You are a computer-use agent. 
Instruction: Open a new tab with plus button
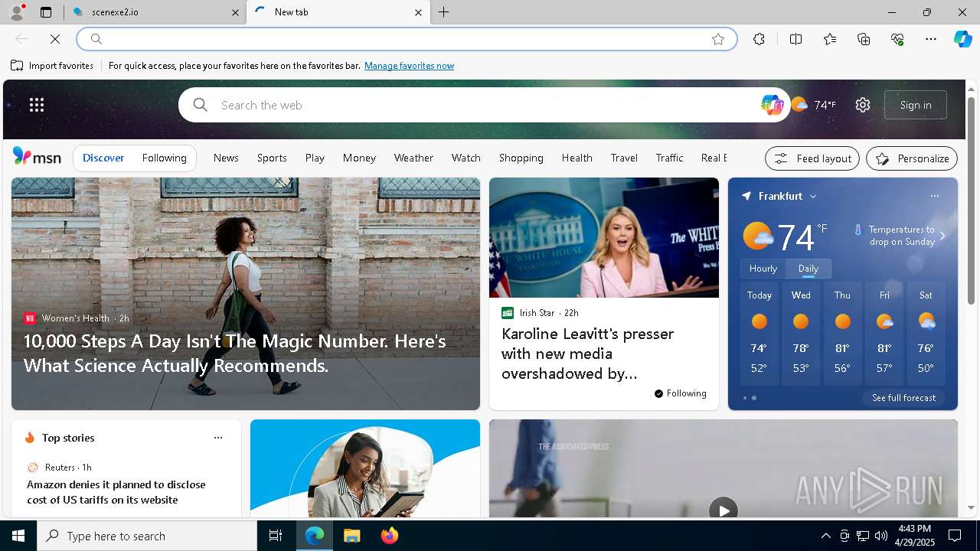[x=443, y=12]
